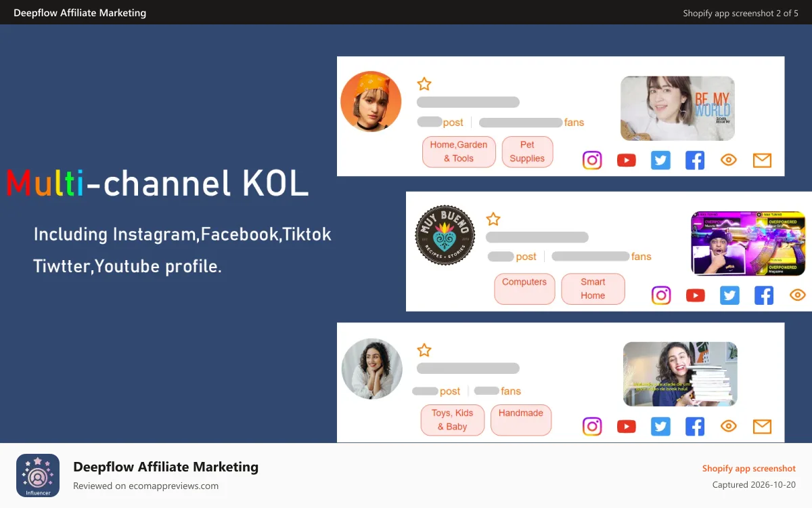The height and width of the screenshot is (508, 812).
Task: Click the star on the Toys, Kids & Baby card
Action: click(424, 350)
